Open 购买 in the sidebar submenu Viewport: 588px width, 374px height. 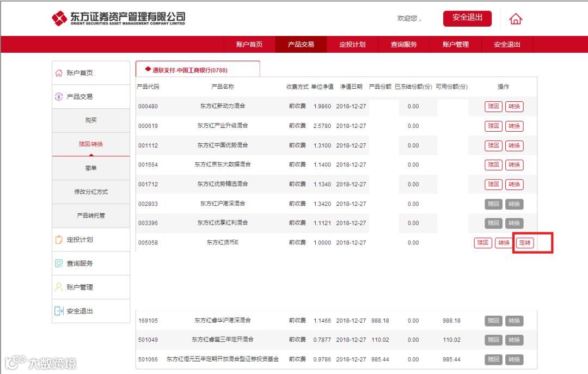(91, 120)
